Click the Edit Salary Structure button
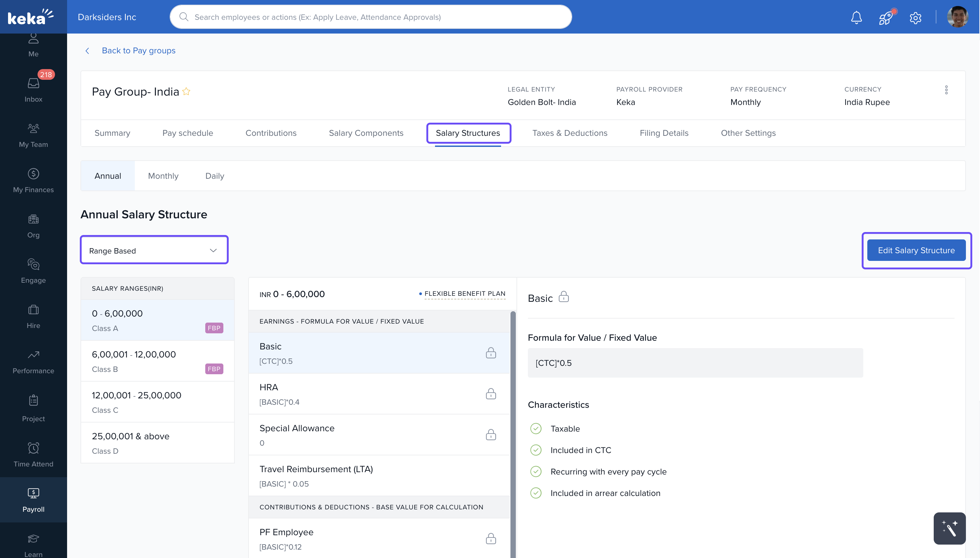Viewport: 980px width, 558px height. tap(916, 250)
